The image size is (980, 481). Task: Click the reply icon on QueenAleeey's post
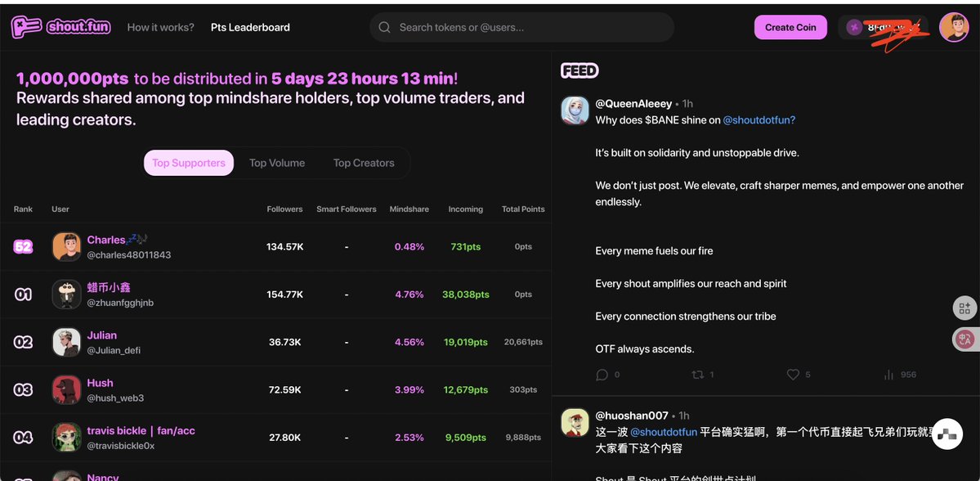pos(602,375)
